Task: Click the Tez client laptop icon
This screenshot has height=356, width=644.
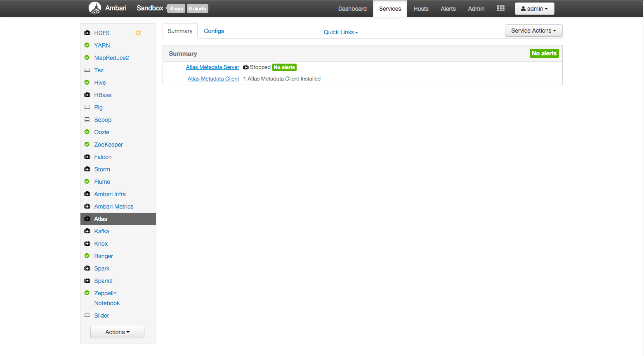Action: 87,70
